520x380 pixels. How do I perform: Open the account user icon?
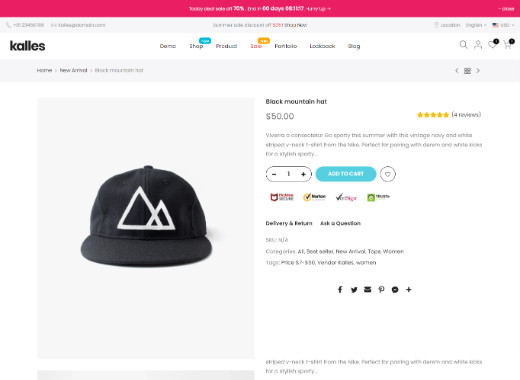(x=478, y=45)
